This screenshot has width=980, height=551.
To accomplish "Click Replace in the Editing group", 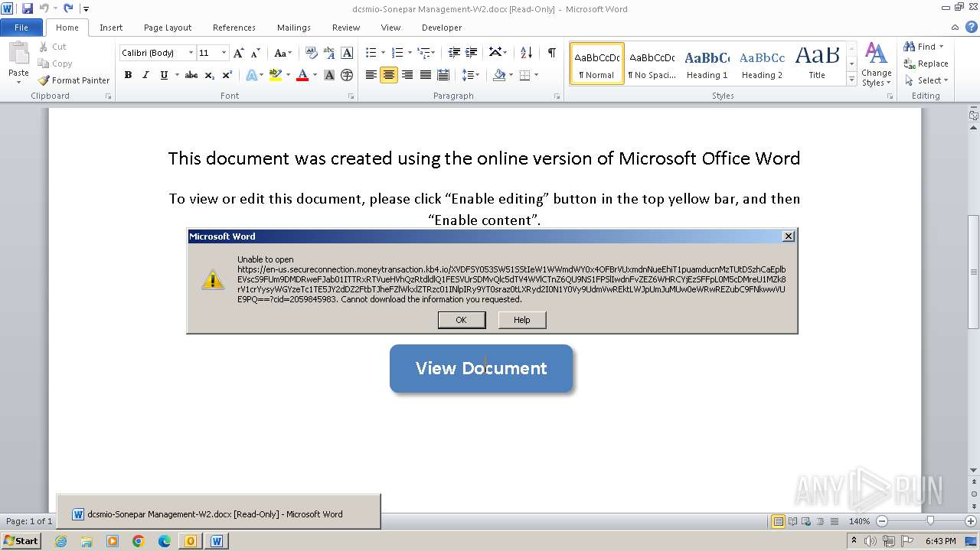I will click(926, 64).
